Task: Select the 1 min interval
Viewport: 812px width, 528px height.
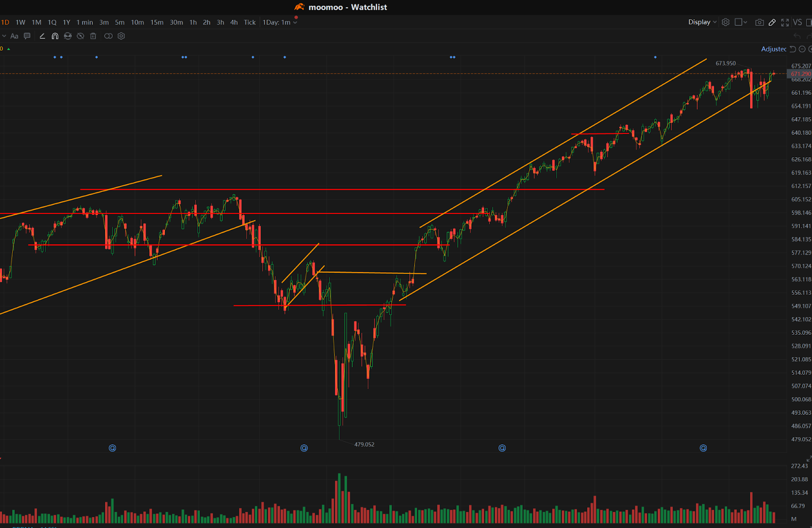Action: pyautogui.click(x=85, y=22)
